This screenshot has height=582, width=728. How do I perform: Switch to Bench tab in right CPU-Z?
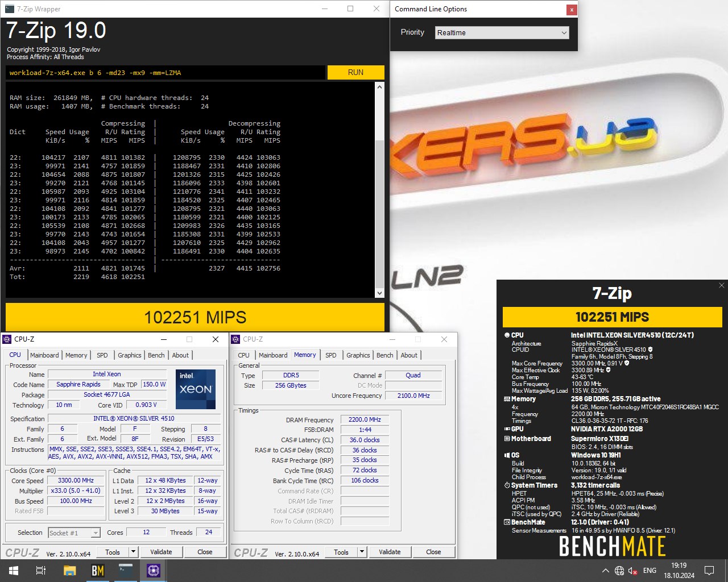point(385,355)
